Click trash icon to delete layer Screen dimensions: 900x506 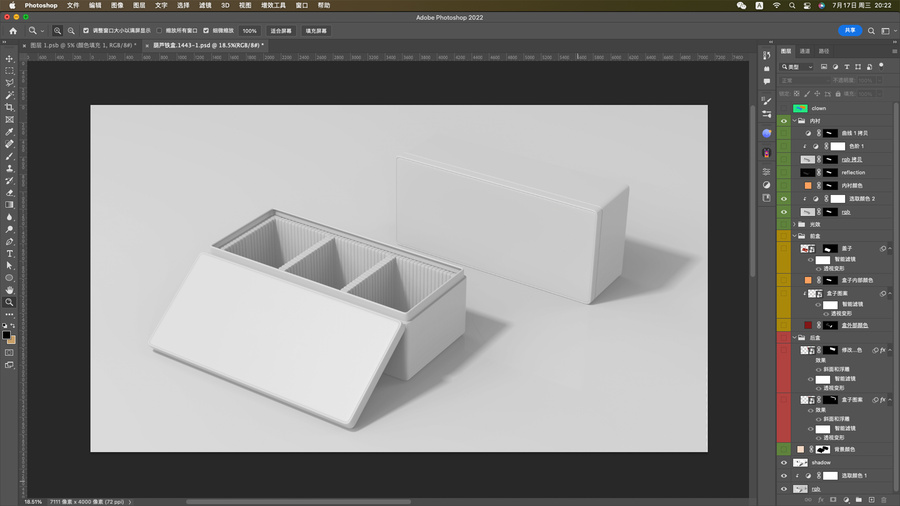coord(884,500)
